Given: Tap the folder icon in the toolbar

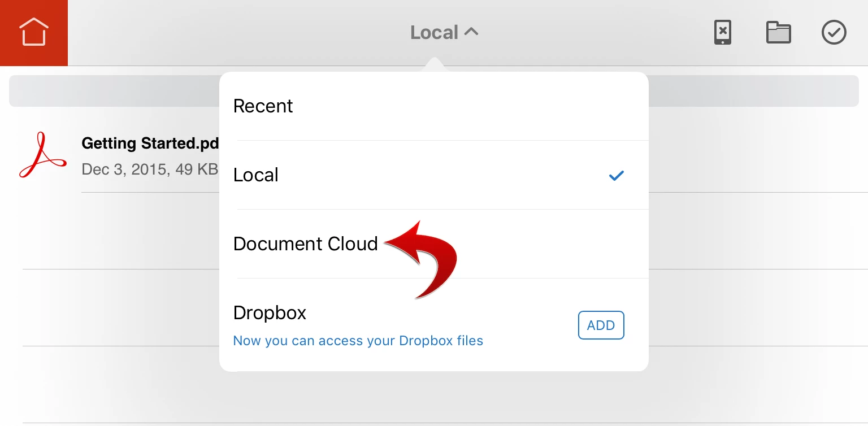Looking at the screenshot, I should pyautogui.click(x=778, y=32).
